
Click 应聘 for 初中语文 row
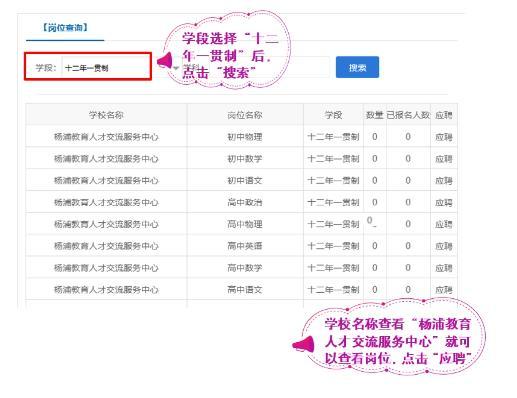click(x=444, y=181)
